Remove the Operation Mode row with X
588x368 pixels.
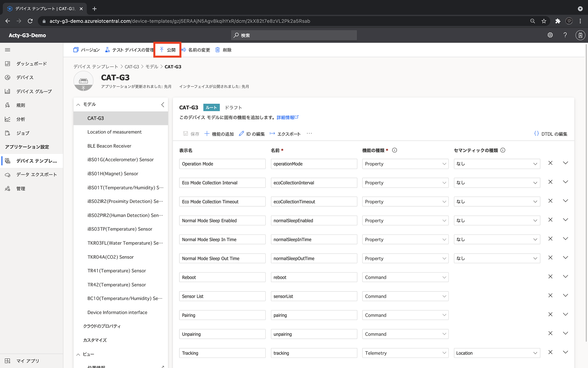tap(550, 163)
